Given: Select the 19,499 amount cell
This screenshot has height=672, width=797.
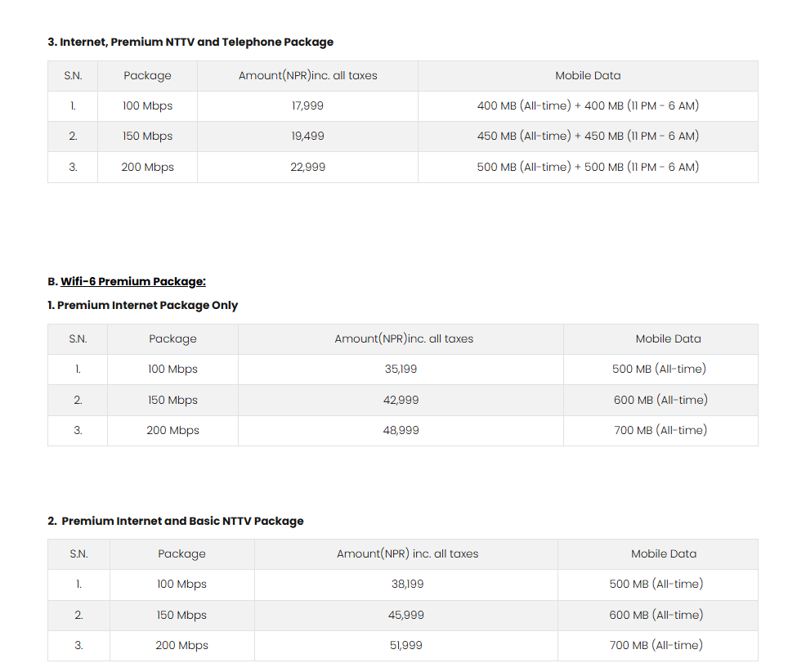Looking at the screenshot, I should [x=307, y=137].
